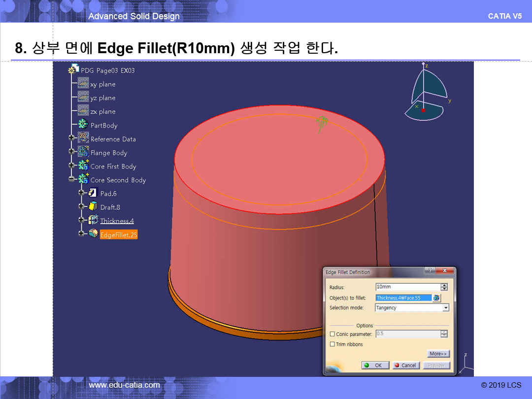
Task: Click the Thickness.4 feature icon
Action: click(93, 221)
